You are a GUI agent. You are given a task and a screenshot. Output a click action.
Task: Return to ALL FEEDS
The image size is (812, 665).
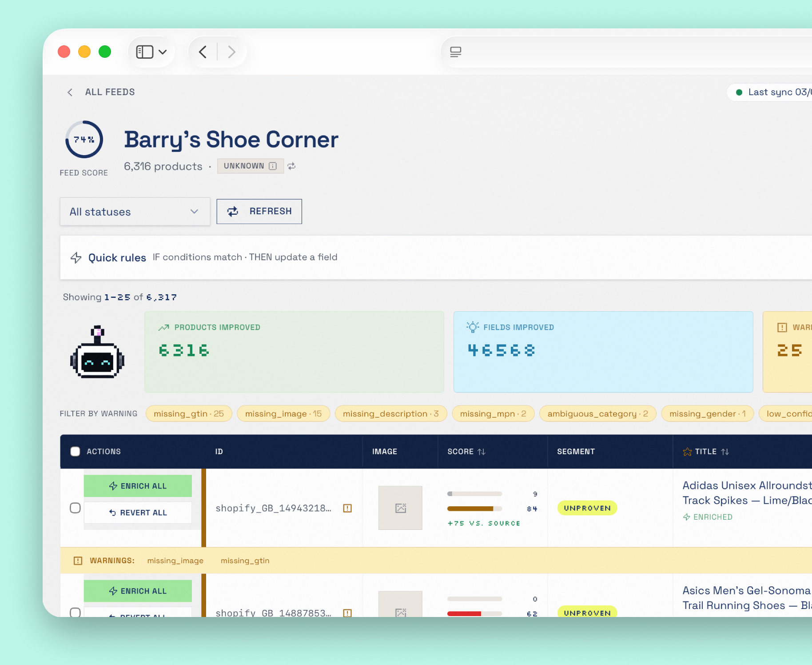pos(110,92)
